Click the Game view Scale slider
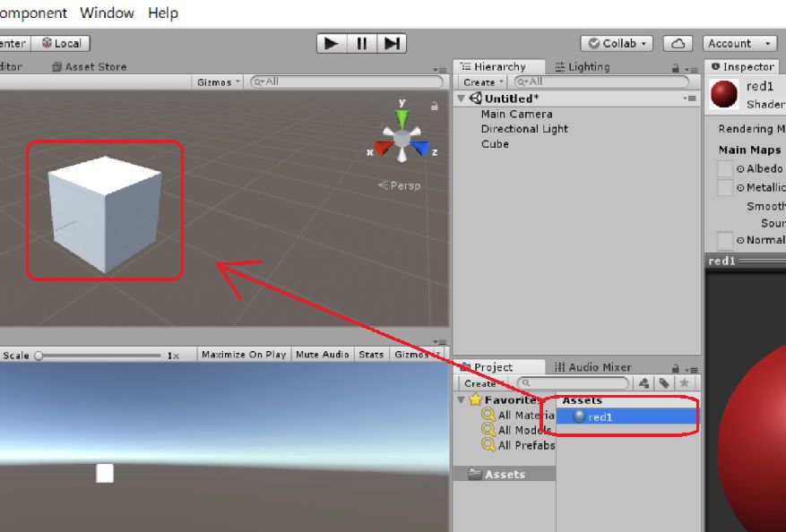The height and width of the screenshot is (532, 786). coord(99,356)
